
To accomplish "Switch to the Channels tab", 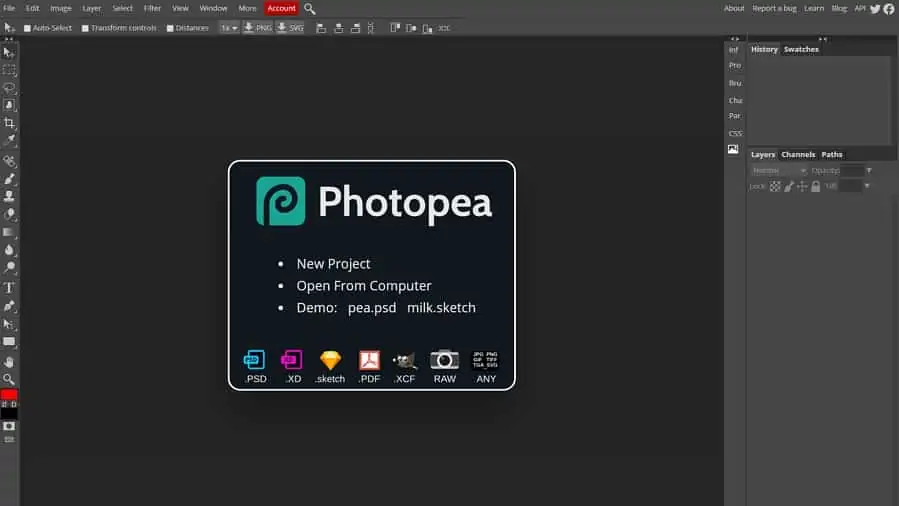I will coord(798,155).
